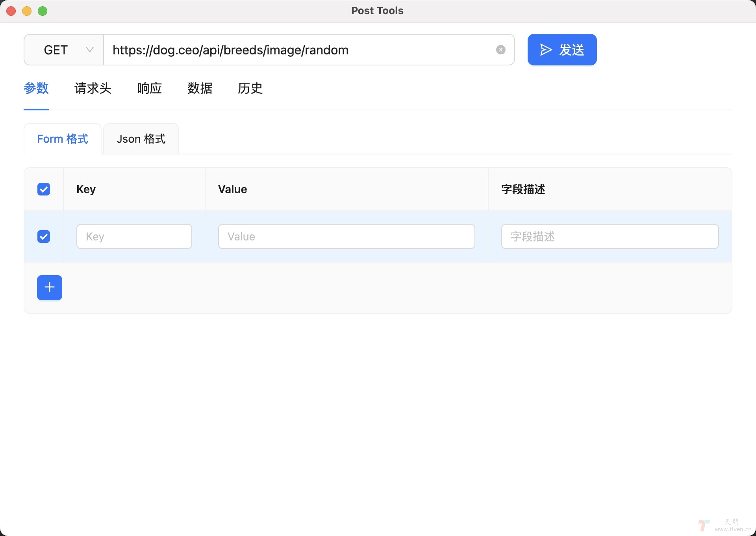
Task: Toggle the header select-all checkbox
Action: coord(44,189)
